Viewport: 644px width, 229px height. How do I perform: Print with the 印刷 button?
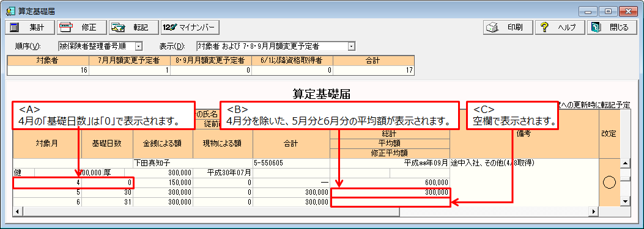tap(508, 27)
